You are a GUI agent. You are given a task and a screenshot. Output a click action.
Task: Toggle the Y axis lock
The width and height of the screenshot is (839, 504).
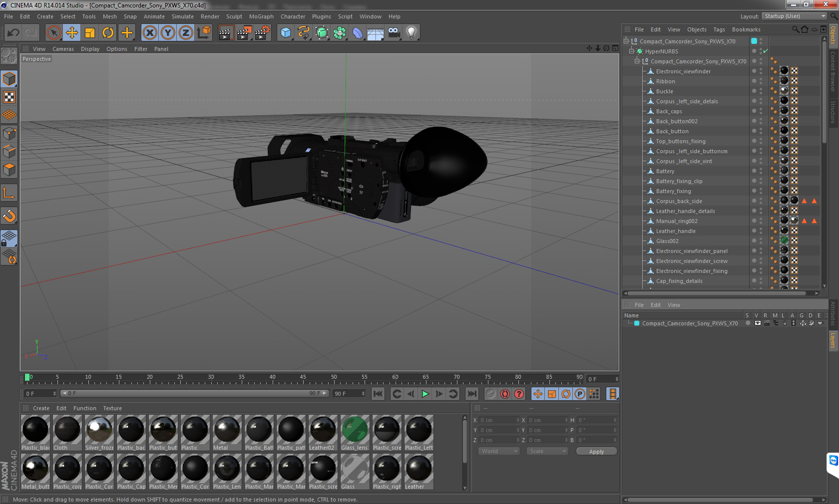pyautogui.click(x=168, y=33)
